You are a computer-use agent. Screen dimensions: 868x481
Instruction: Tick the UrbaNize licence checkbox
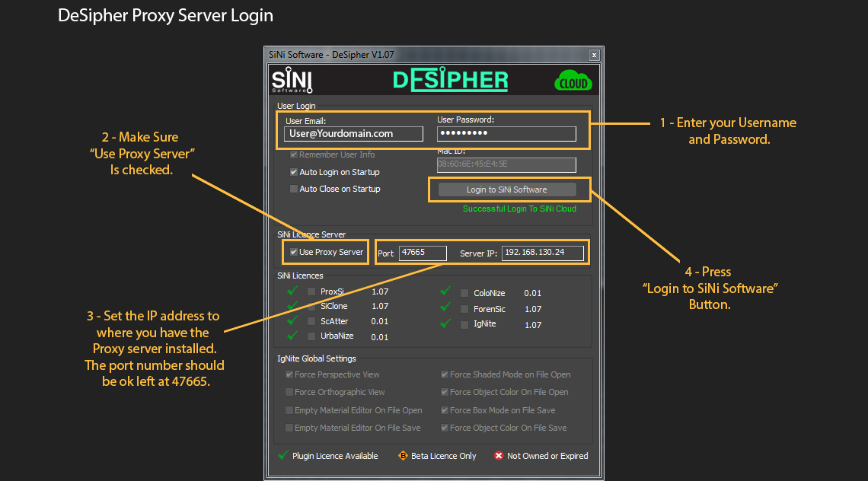(x=311, y=336)
